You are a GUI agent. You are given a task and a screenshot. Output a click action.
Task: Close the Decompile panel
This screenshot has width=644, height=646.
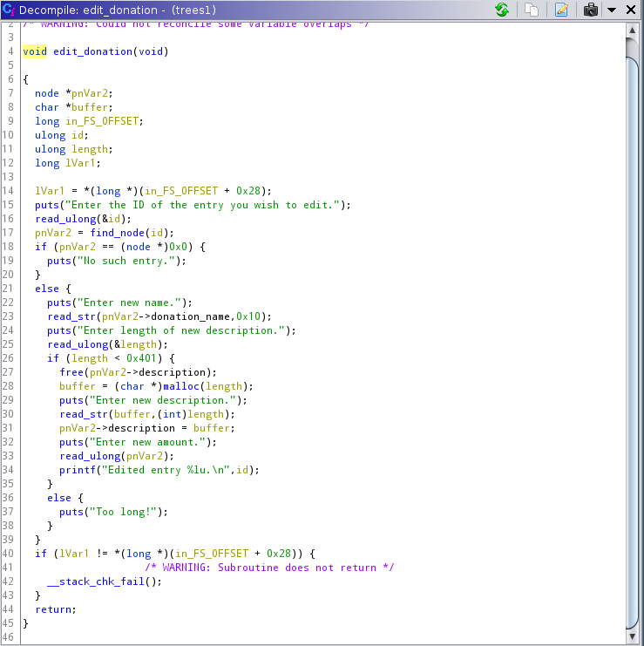point(631,10)
